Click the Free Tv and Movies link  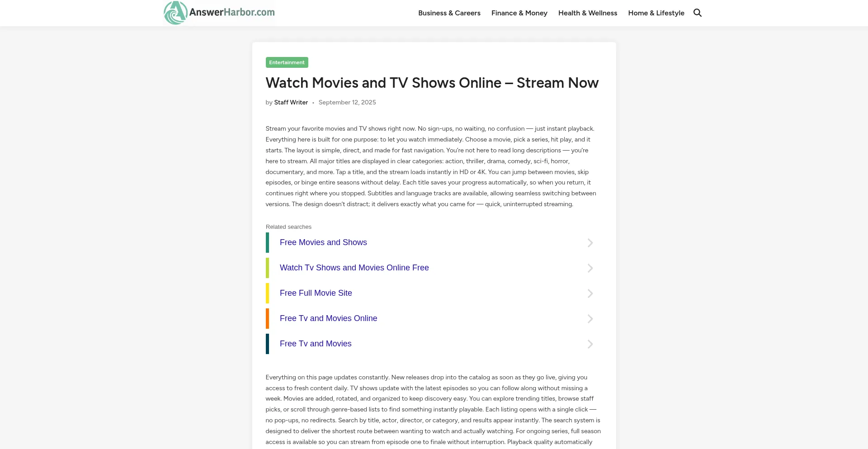[x=316, y=344]
